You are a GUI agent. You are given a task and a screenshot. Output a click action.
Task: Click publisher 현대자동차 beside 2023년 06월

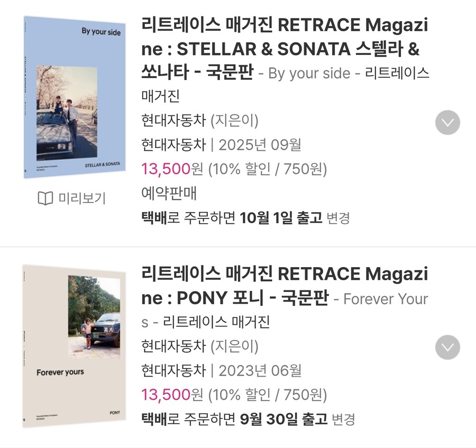coord(173,370)
